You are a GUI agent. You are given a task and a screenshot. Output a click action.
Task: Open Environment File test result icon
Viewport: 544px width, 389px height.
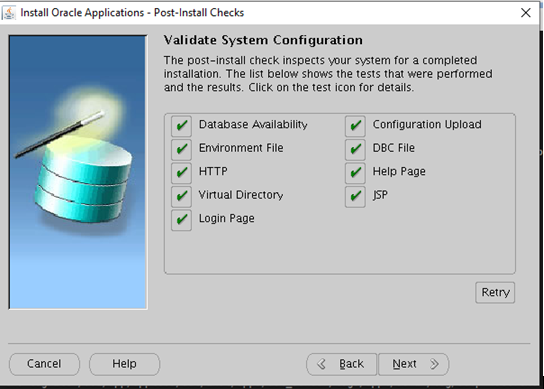(181, 150)
